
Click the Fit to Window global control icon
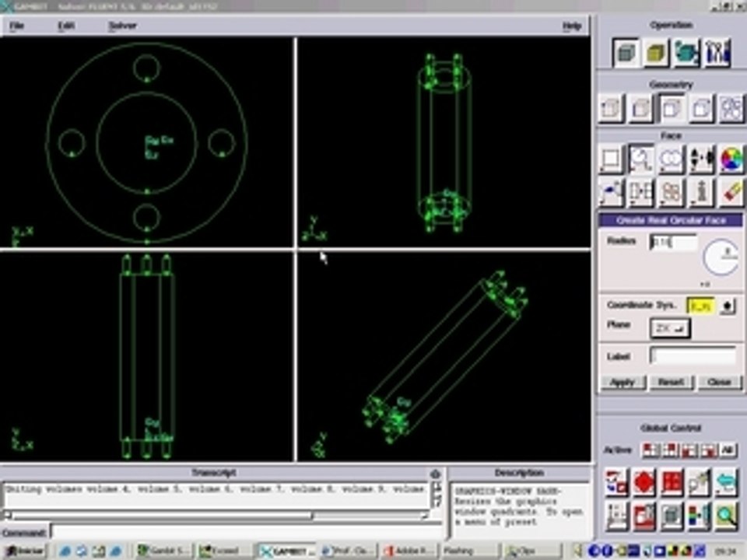617,482
